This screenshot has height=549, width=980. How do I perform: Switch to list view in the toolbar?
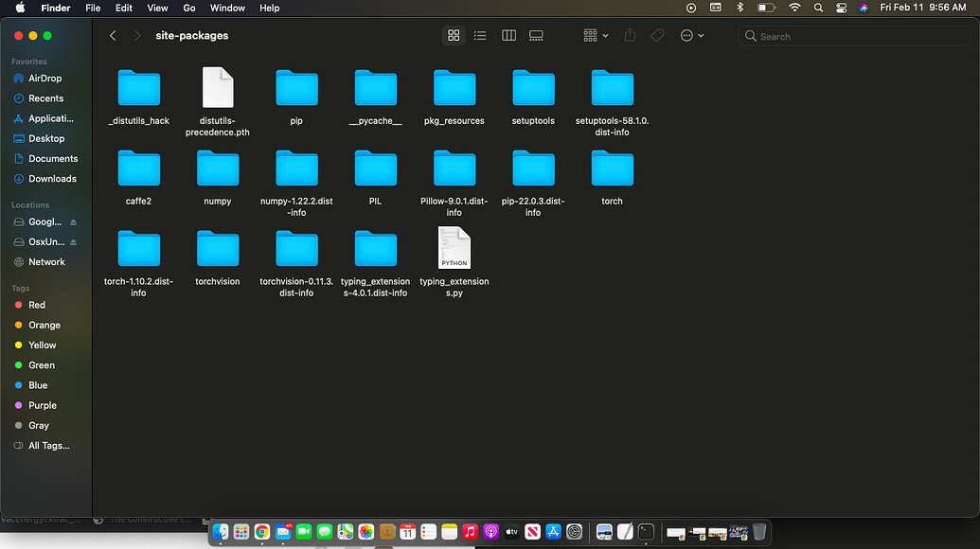click(x=480, y=36)
